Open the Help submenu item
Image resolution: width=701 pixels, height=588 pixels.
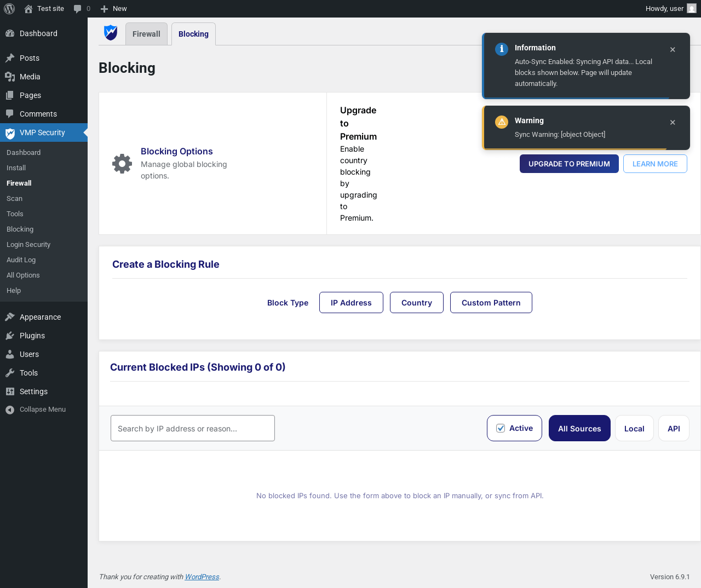[14, 291]
